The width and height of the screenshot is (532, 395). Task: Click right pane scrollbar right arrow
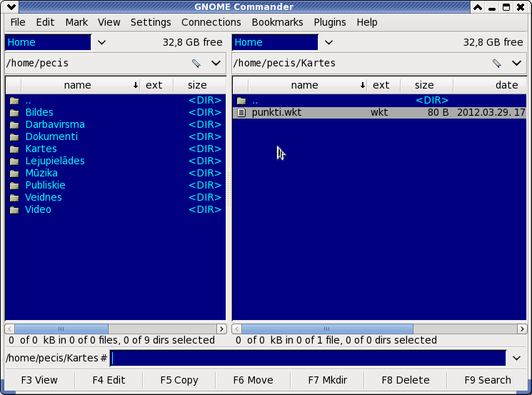[x=522, y=329]
